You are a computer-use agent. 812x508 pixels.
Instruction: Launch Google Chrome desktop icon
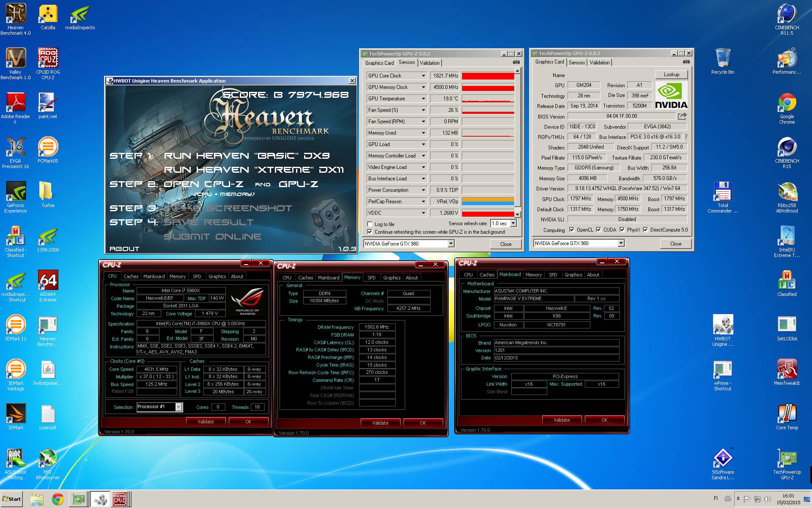coord(787,108)
